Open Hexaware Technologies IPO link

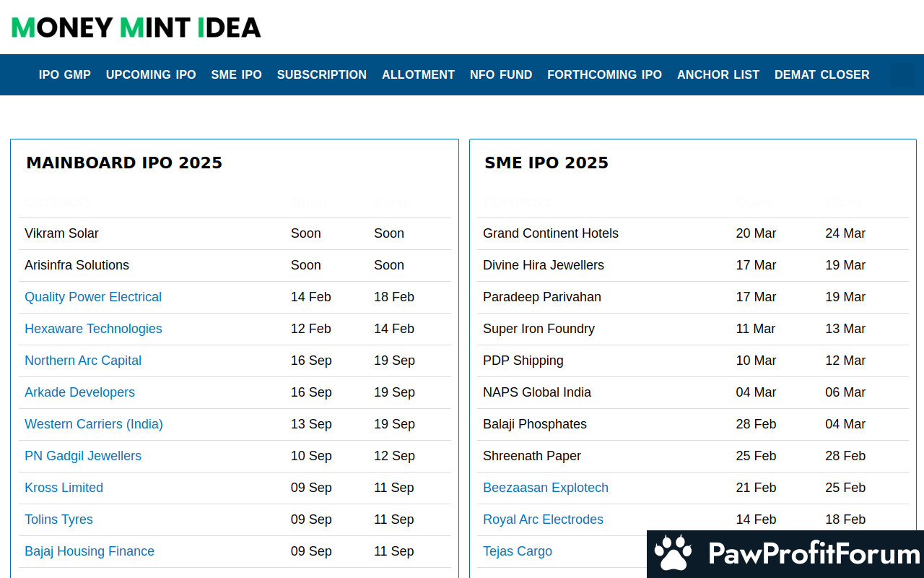(x=93, y=329)
